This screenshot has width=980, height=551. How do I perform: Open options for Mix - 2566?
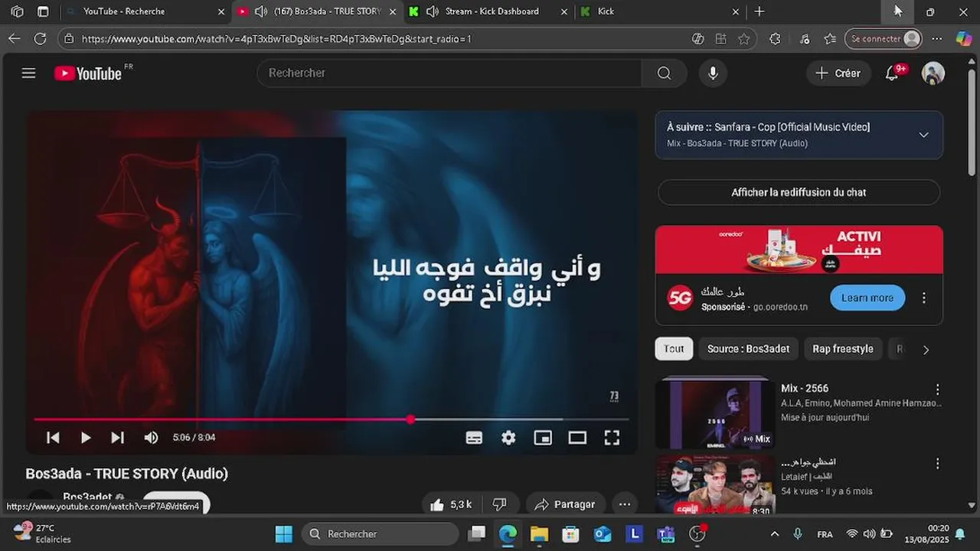tap(937, 390)
